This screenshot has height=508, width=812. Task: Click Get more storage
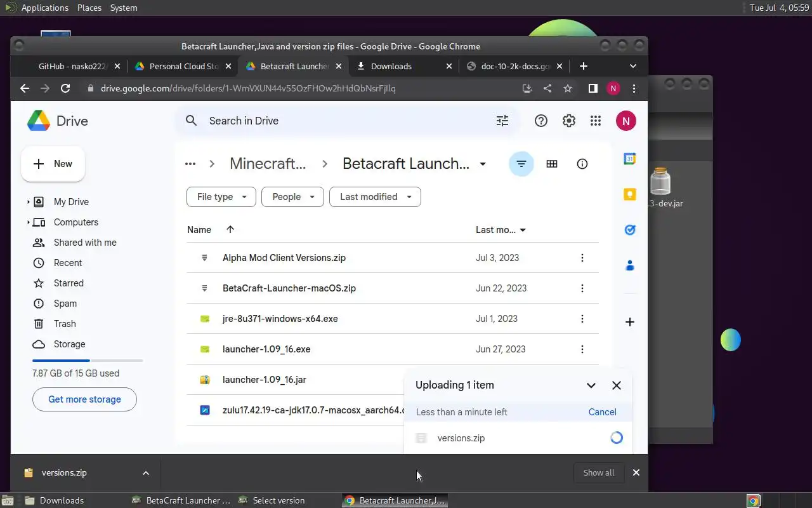(84, 399)
